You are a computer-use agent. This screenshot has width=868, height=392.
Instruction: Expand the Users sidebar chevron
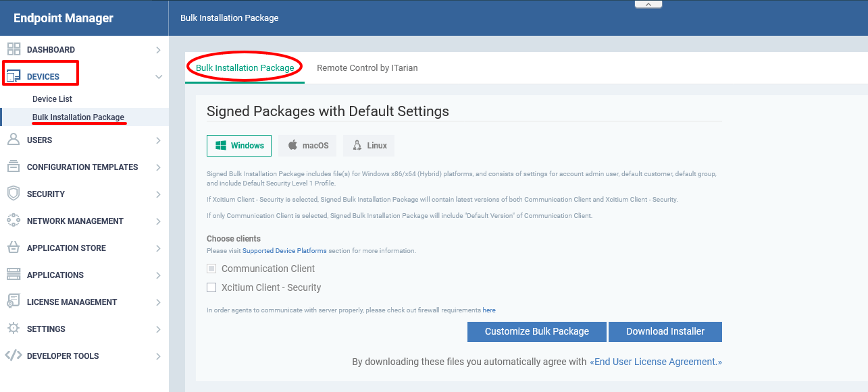pos(158,140)
